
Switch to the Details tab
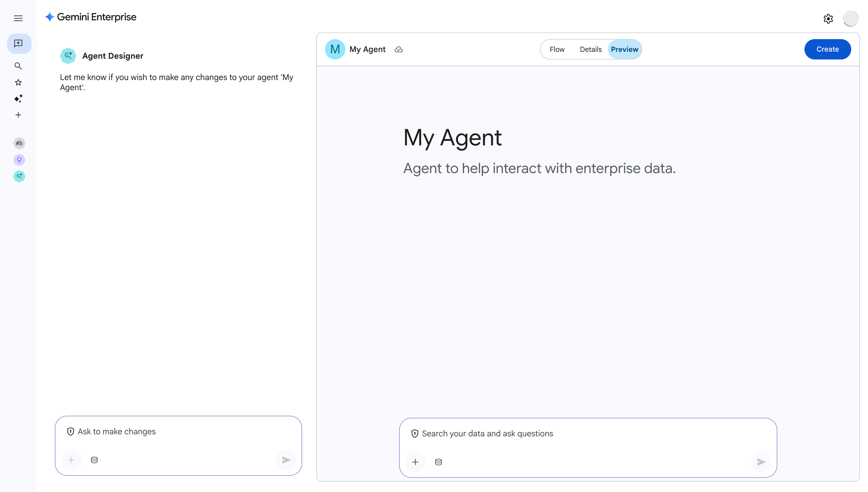pos(590,49)
